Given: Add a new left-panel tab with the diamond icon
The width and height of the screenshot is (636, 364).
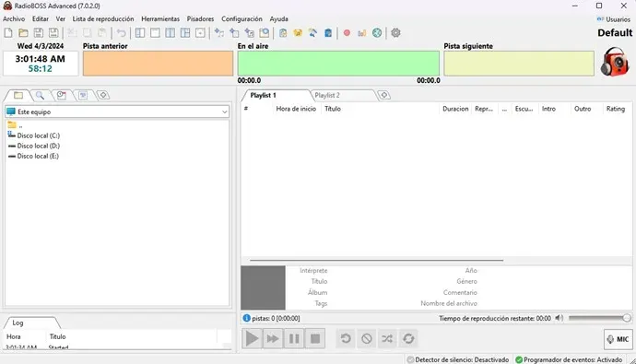Looking at the screenshot, I should point(103,95).
